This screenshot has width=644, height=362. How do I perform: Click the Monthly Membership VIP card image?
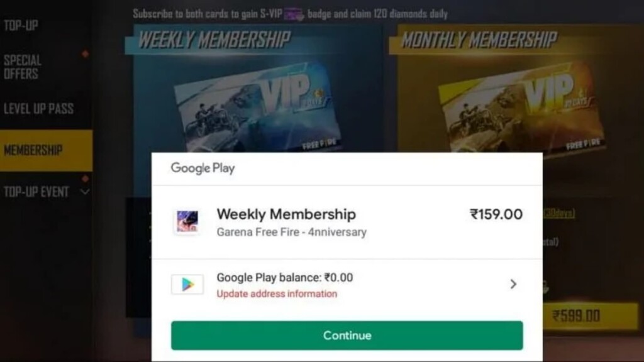click(x=521, y=107)
